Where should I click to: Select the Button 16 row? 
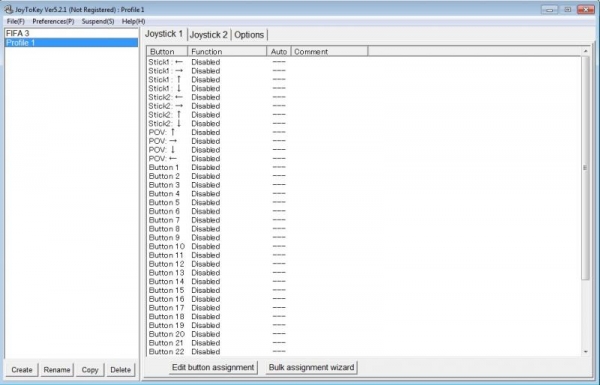[364, 300]
